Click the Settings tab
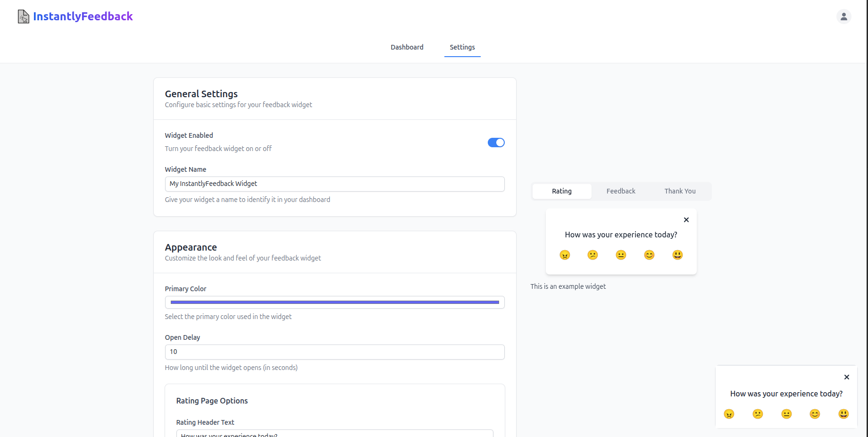Screen dimensions: 868x437 [462, 47]
